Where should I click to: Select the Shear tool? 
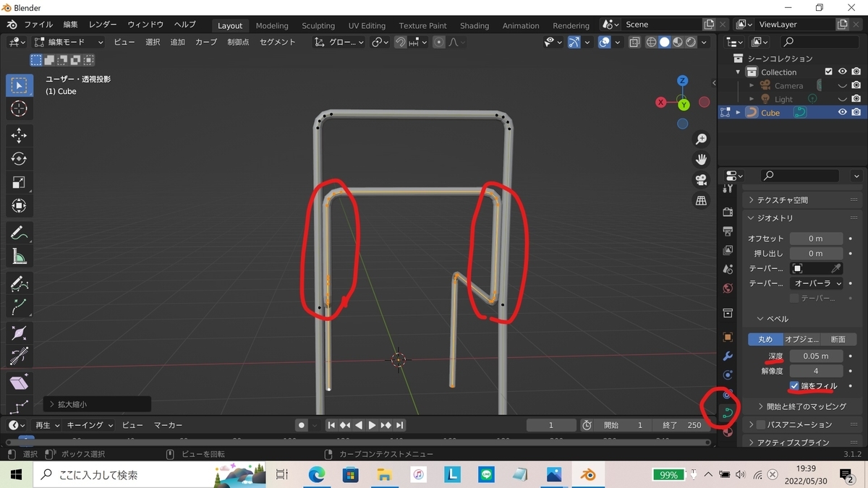20,382
